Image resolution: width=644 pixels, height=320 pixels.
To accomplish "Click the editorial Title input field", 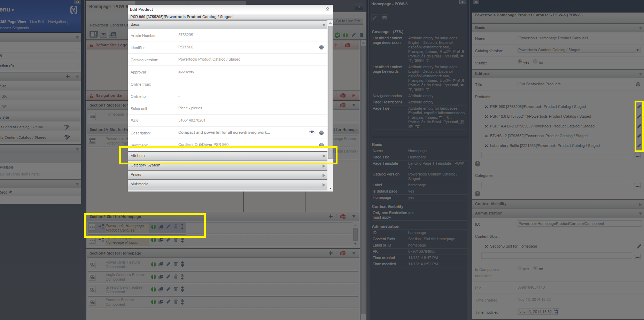I will tap(575, 84).
